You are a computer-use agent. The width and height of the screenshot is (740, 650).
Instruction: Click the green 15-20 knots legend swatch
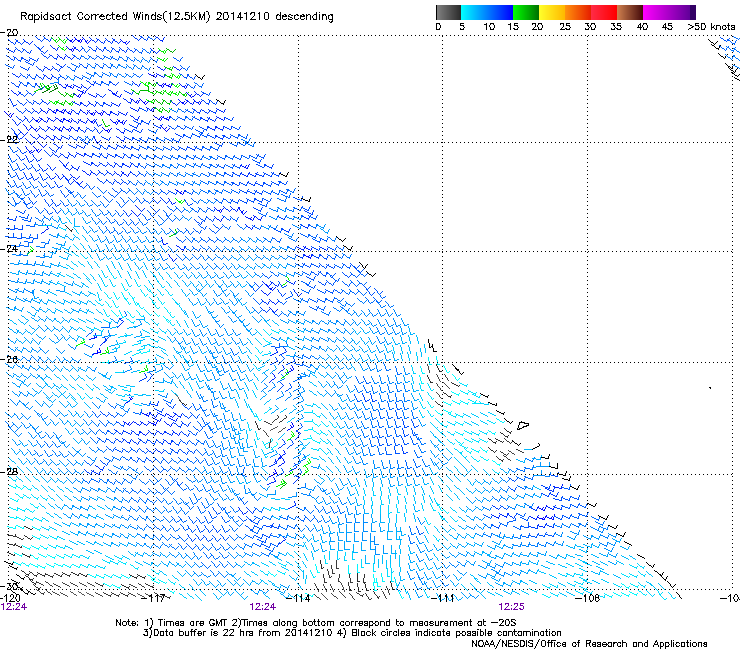click(526, 12)
